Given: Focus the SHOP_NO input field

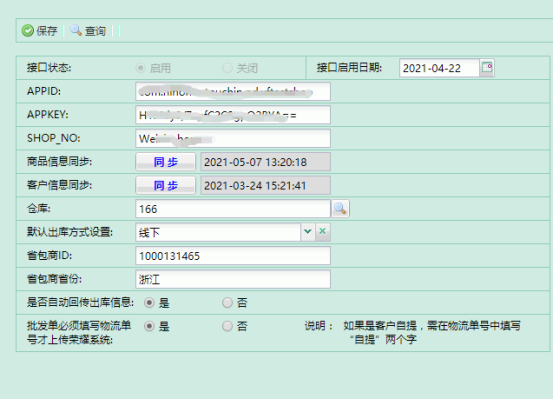Looking at the screenshot, I should (233, 138).
